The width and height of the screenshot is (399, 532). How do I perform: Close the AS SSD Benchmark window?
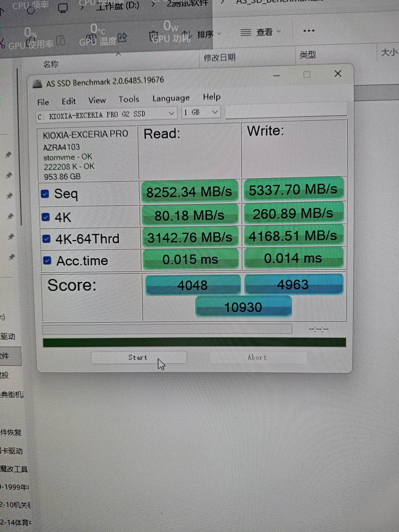point(338,74)
